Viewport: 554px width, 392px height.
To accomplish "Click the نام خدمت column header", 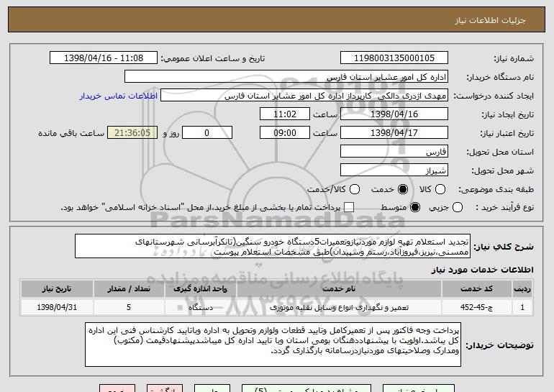I will pos(339,289).
